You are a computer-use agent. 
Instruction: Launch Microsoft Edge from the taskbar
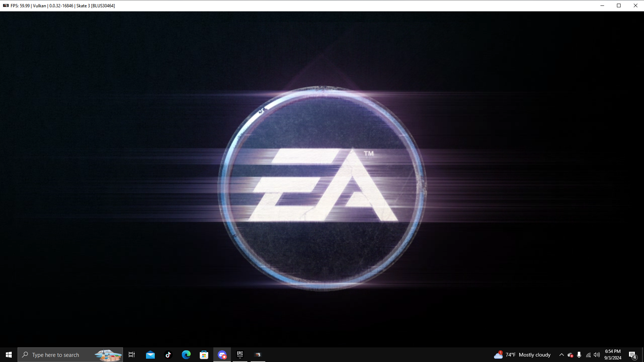tap(186, 355)
